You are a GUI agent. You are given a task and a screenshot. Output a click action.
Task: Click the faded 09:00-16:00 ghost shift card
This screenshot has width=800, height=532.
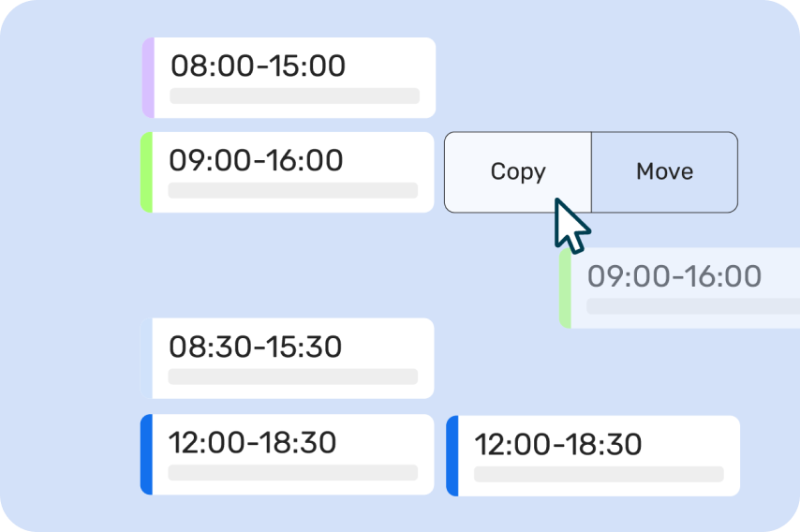679,288
